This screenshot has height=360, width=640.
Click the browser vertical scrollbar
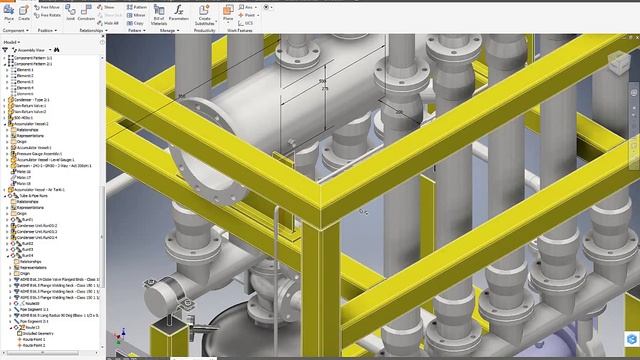point(102,237)
